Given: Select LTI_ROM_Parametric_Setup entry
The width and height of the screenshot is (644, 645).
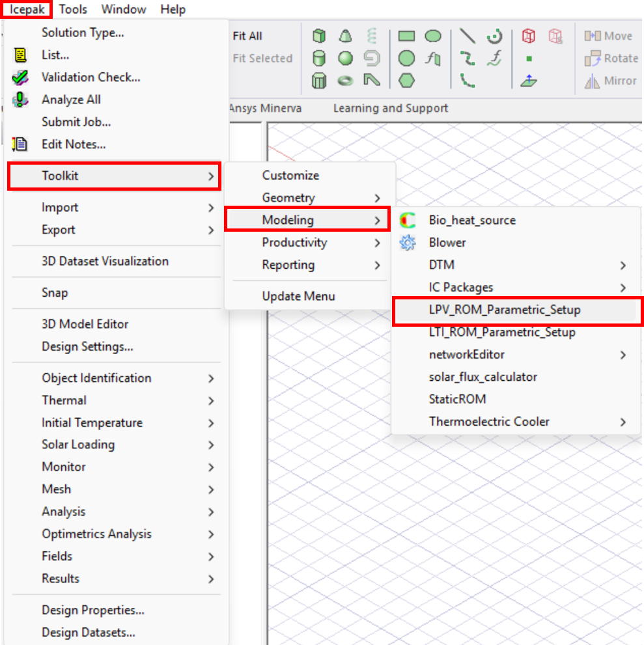Looking at the screenshot, I should coord(516,333).
